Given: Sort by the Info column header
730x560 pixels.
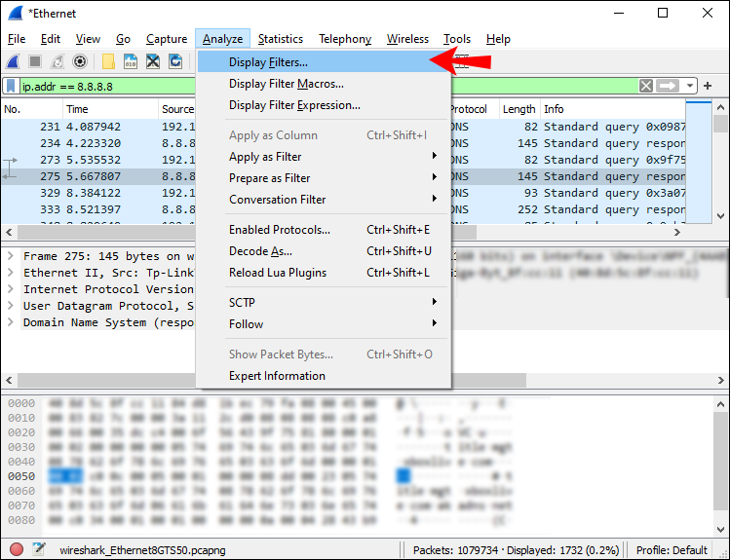Looking at the screenshot, I should tap(613, 109).
